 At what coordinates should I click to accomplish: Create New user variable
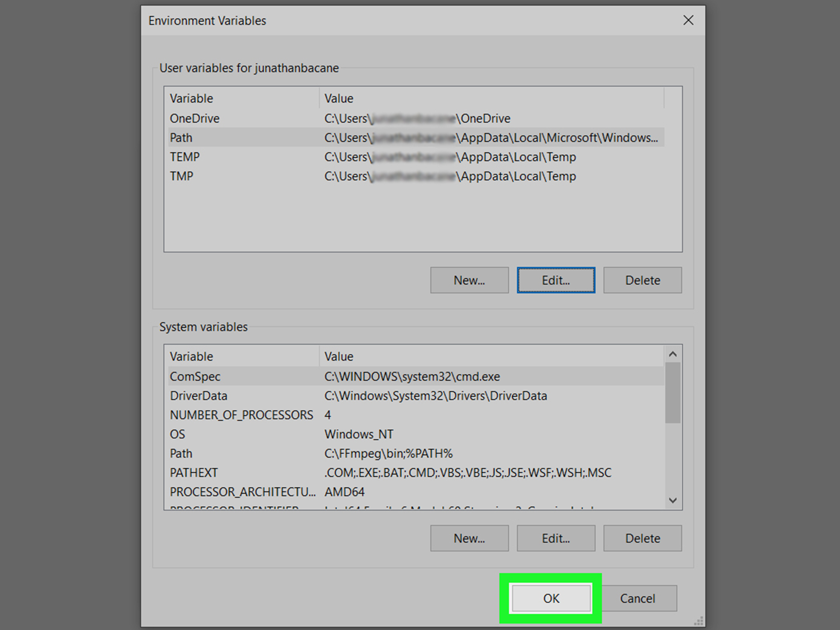(469, 280)
